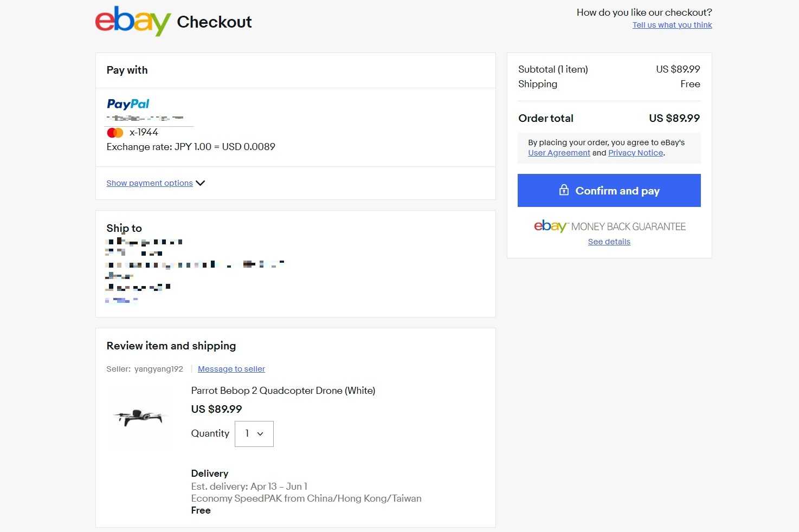Click the Mastercard icon by x-1944
799x532 pixels.
point(115,133)
